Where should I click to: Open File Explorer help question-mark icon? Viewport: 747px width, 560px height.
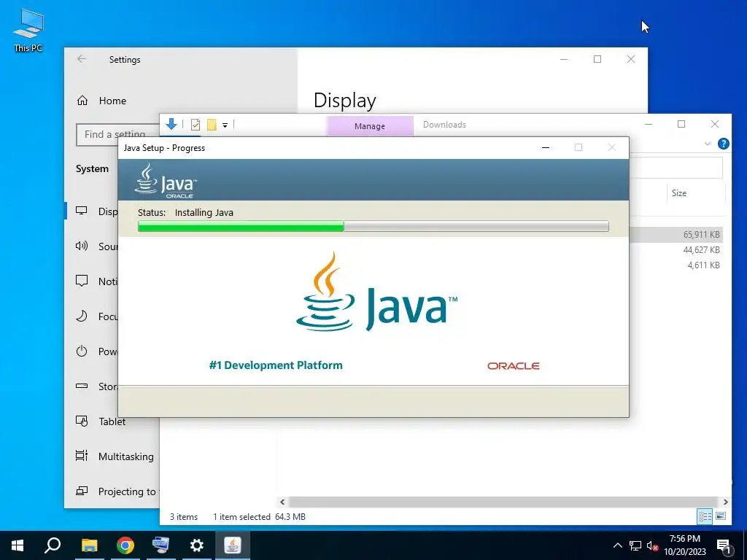(x=723, y=144)
